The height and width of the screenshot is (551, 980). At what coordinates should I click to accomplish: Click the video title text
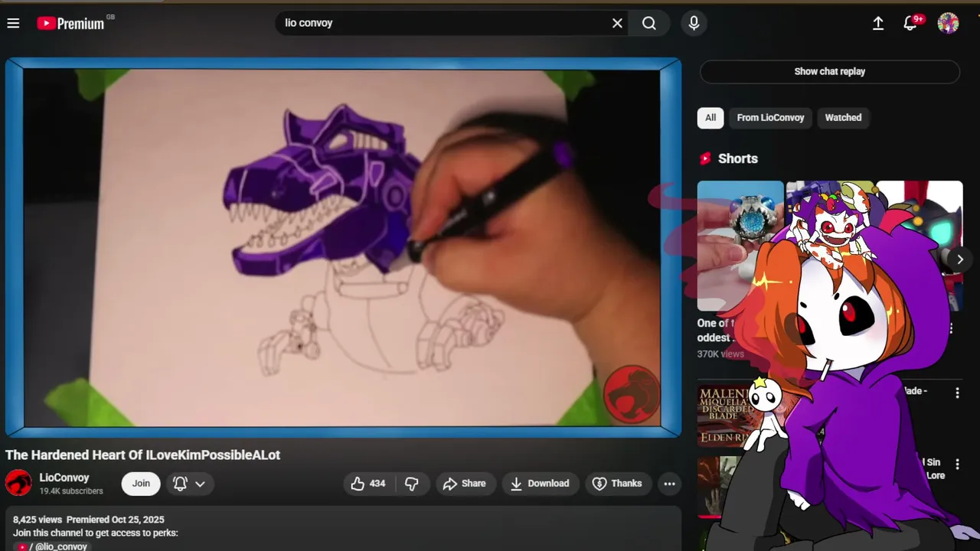click(x=143, y=455)
